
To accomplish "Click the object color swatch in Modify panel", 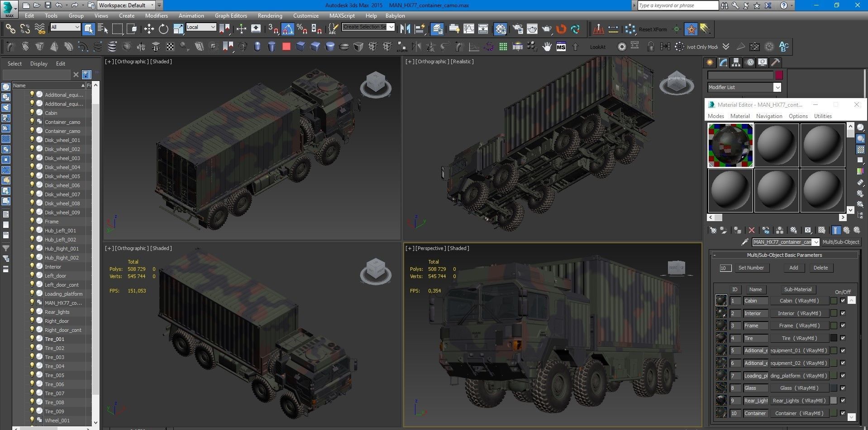I will point(779,75).
